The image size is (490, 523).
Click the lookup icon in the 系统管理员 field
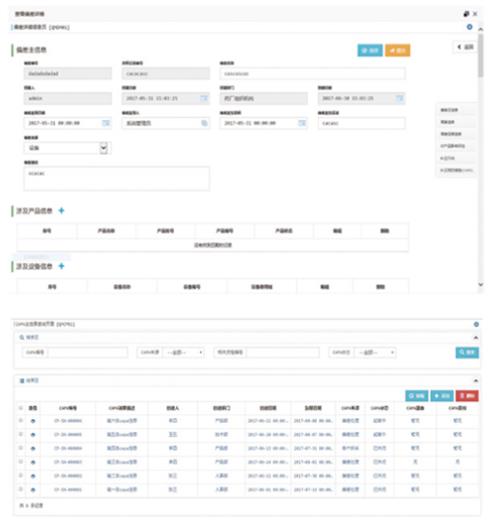click(x=204, y=123)
